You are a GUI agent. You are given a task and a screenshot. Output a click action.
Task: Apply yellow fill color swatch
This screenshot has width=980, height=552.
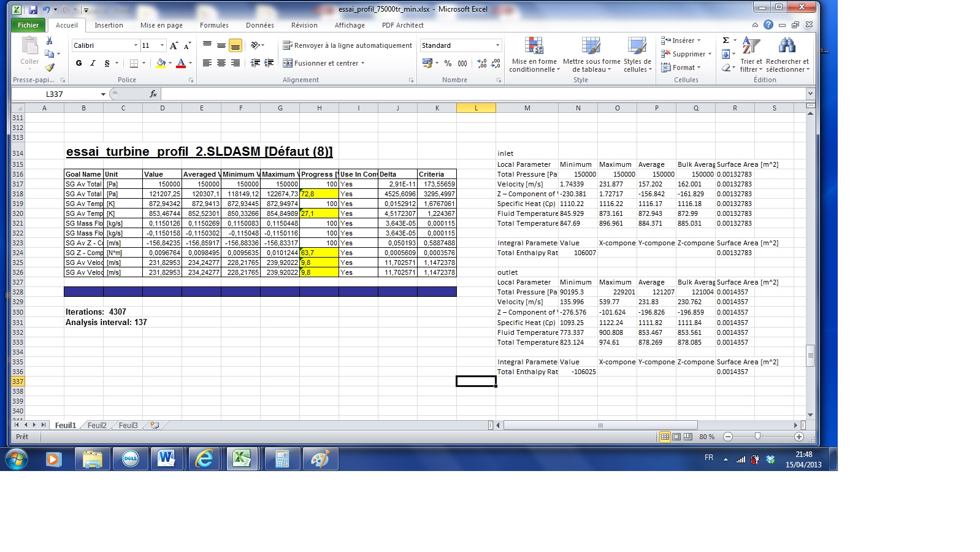pyautogui.click(x=161, y=63)
